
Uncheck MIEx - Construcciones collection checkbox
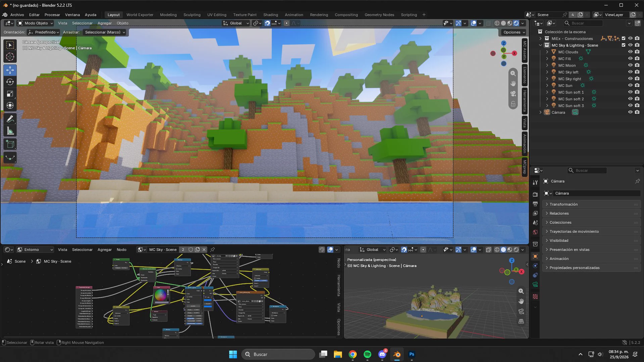pos(624,39)
